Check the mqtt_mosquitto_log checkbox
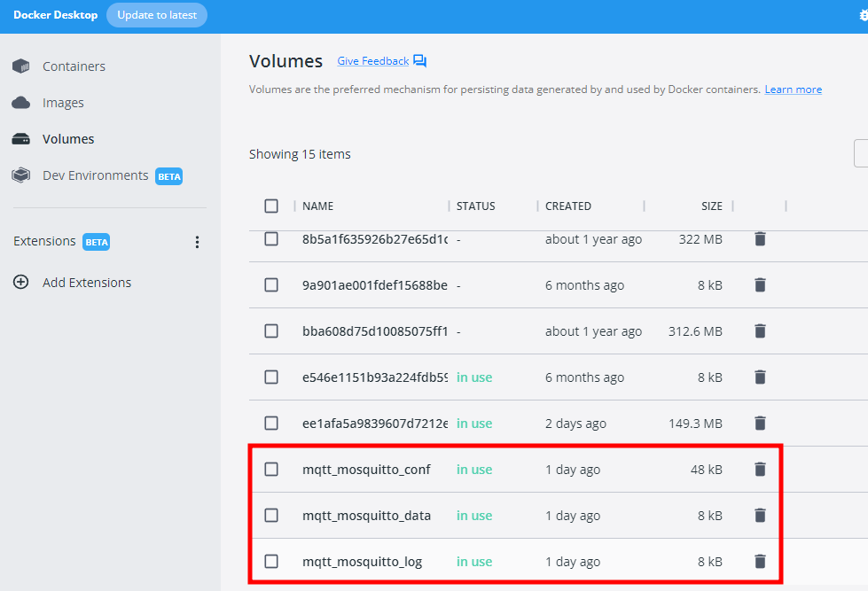Image resolution: width=868 pixels, height=591 pixels. click(271, 561)
